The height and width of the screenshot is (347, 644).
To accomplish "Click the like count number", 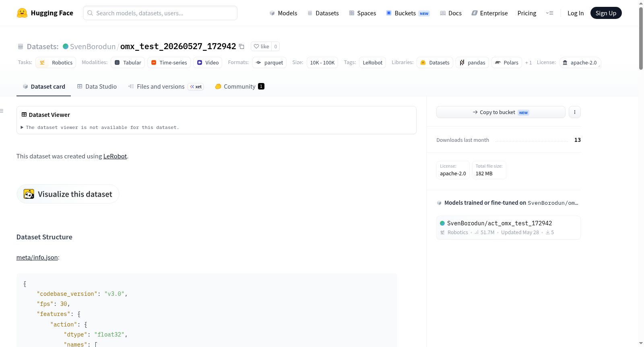I will 276,46.
